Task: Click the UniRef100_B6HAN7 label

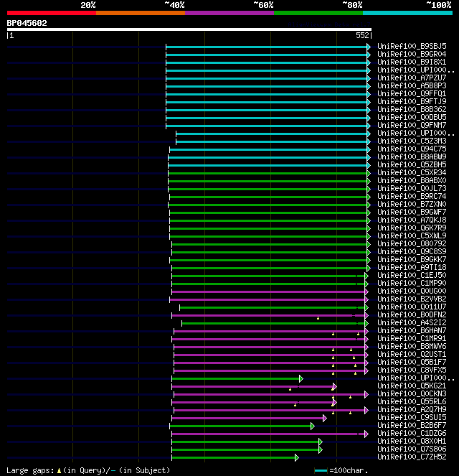Action: [412, 330]
